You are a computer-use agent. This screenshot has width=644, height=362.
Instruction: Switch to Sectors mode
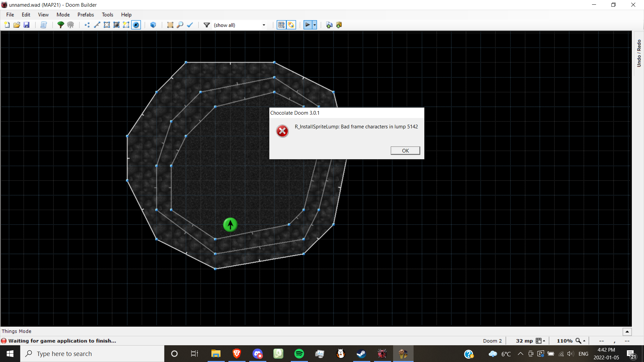click(x=107, y=25)
